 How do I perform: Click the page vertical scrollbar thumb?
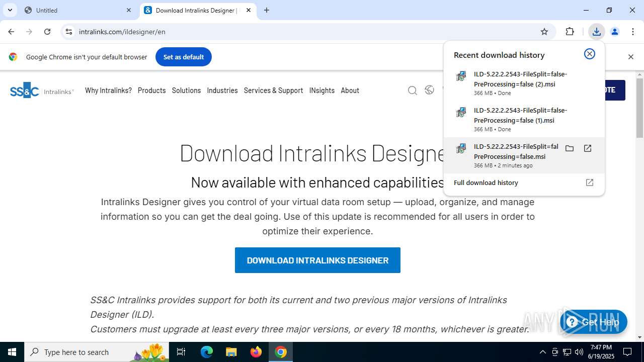point(639,108)
